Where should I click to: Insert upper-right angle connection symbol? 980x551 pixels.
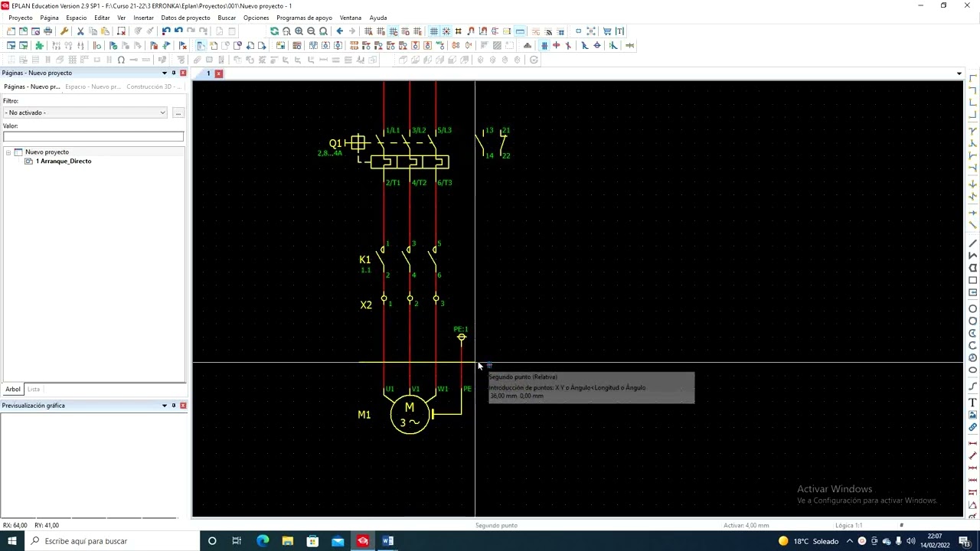tap(973, 91)
